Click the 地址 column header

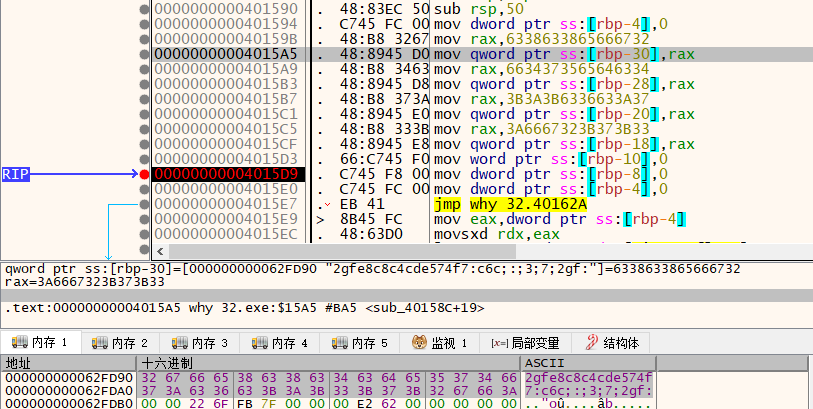(69, 362)
